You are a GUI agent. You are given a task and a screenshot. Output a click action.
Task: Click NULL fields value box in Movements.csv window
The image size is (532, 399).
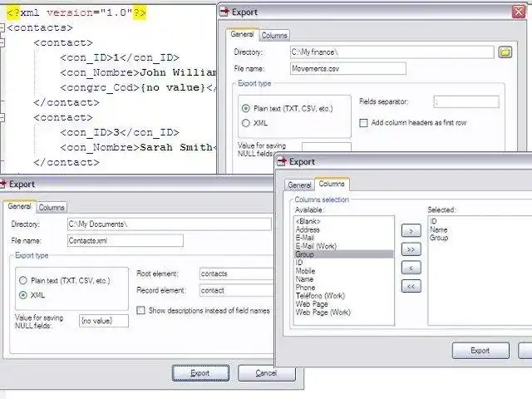327,147
